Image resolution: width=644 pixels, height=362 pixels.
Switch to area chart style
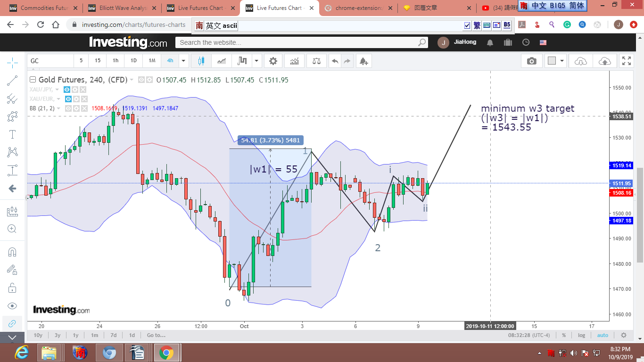click(222, 61)
